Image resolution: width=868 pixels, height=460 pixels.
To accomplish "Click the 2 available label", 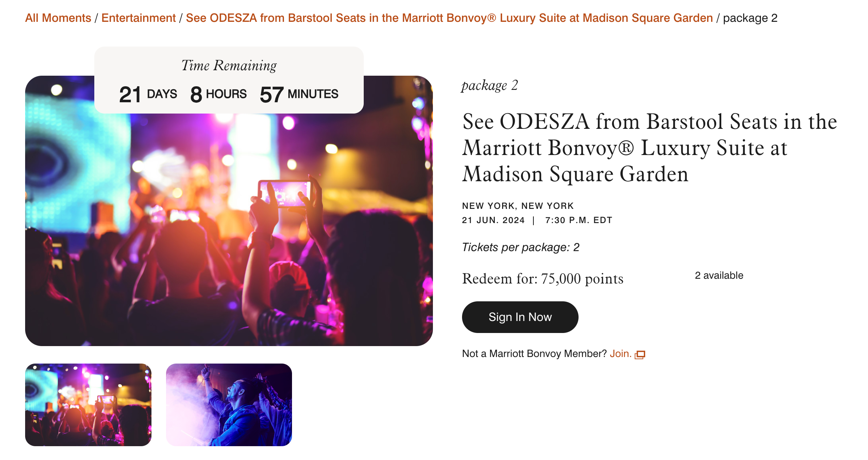I will pyautogui.click(x=719, y=275).
